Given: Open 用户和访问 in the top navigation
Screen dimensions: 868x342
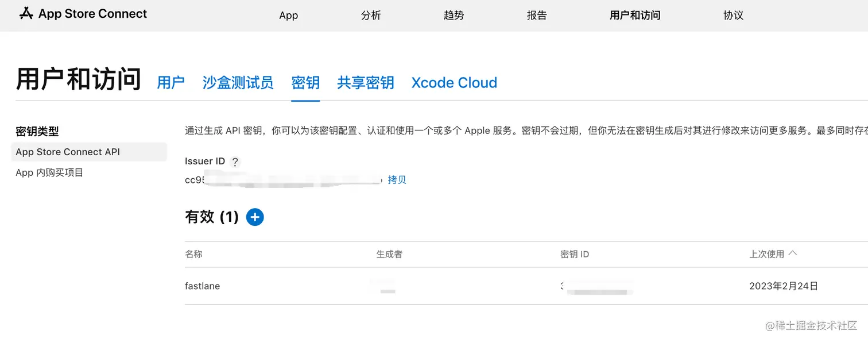Looking at the screenshot, I should pos(635,16).
